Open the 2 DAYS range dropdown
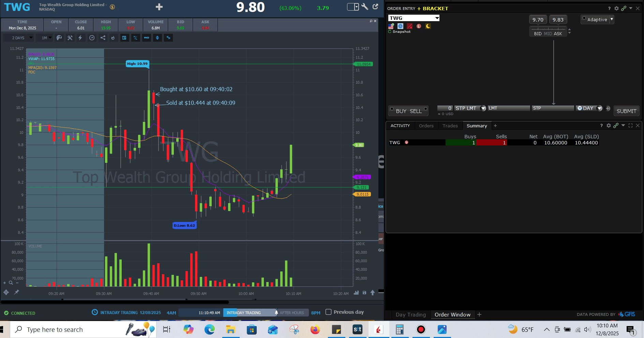This screenshot has width=644, height=338. point(18,38)
